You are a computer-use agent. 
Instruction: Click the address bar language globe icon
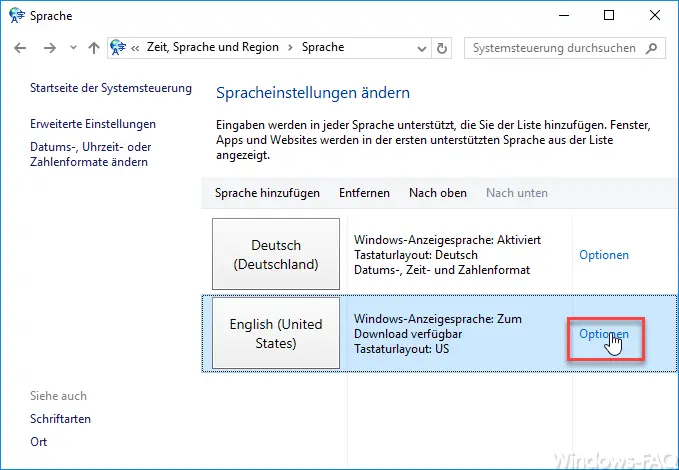[x=118, y=47]
